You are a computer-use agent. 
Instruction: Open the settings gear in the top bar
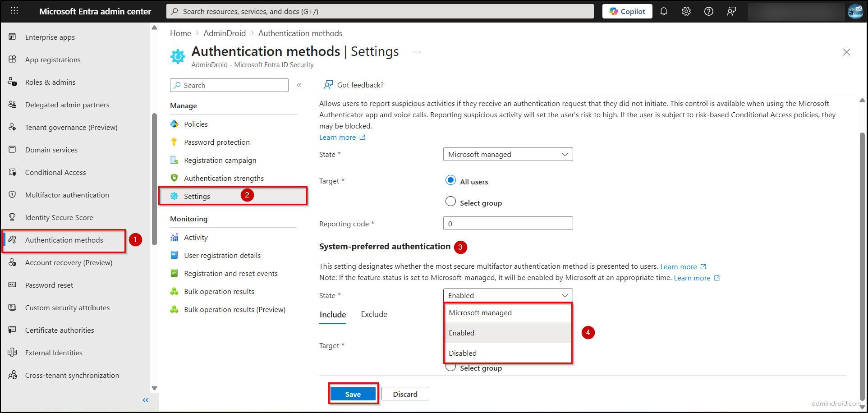click(x=686, y=11)
